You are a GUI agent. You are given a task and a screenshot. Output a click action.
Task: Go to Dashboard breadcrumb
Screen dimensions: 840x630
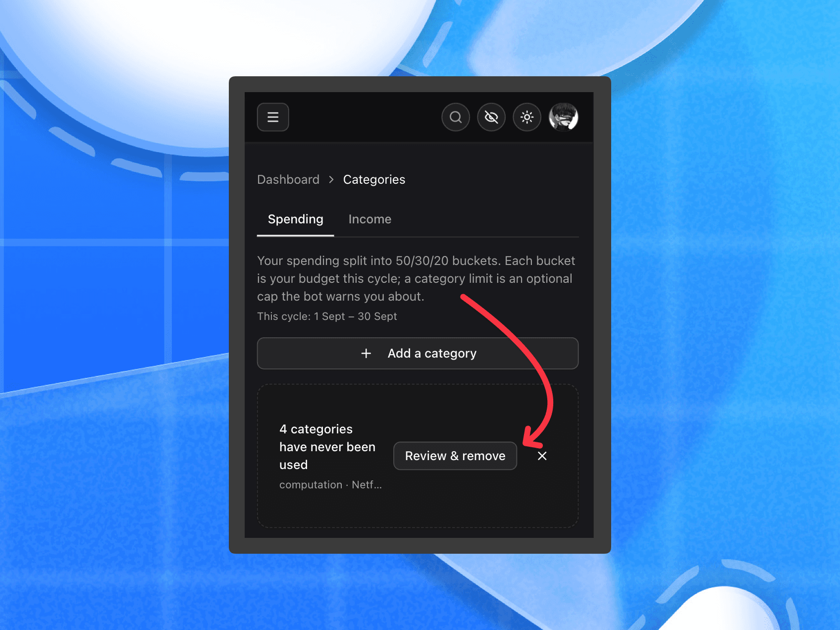288,180
